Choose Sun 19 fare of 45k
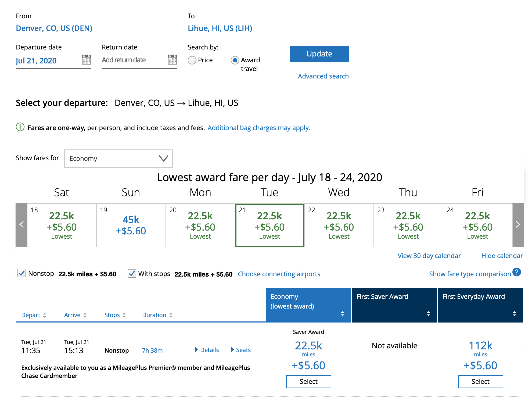 (x=131, y=225)
